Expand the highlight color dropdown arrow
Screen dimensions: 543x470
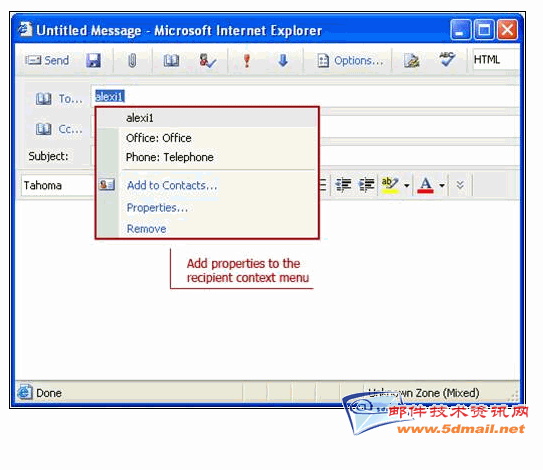tap(407, 186)
